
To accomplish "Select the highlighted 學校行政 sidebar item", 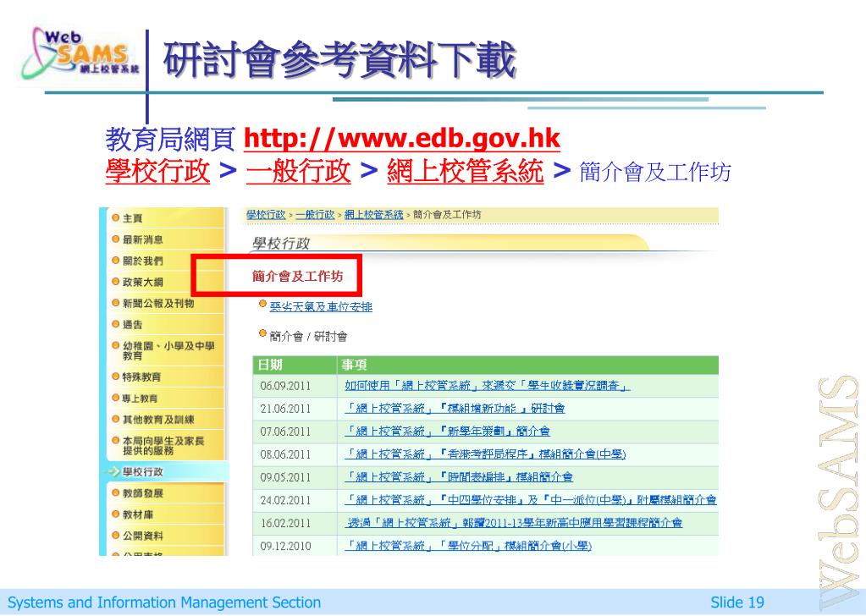I will (x=142, y=472).
